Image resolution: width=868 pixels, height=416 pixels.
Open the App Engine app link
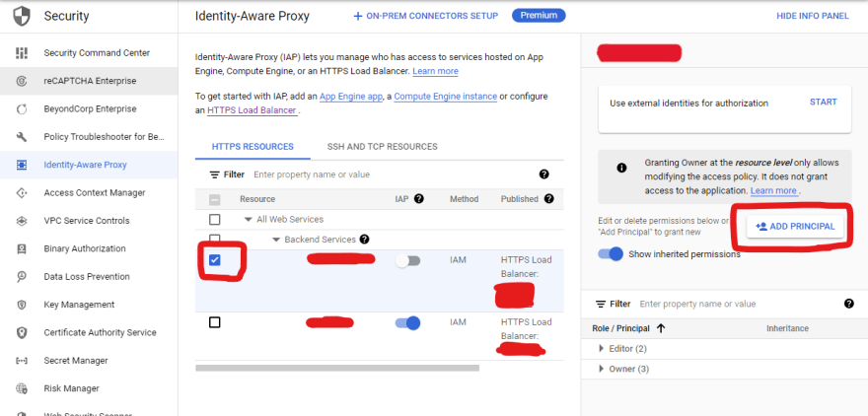(x=351, y=97)
